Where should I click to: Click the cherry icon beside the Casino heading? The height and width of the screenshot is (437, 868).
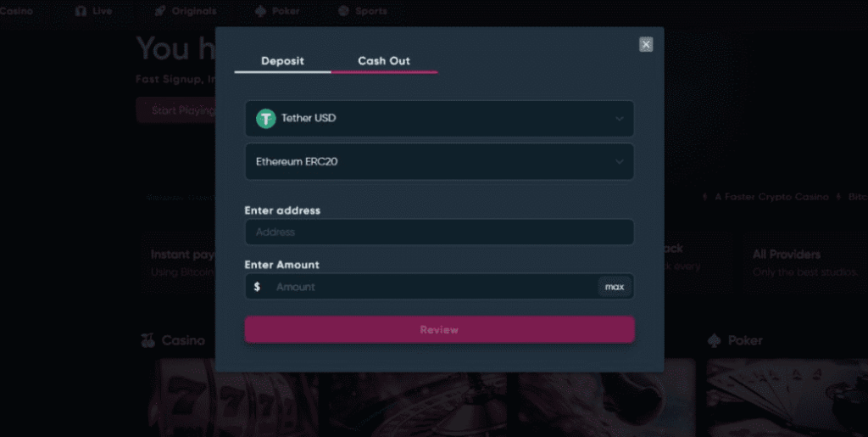147,340
